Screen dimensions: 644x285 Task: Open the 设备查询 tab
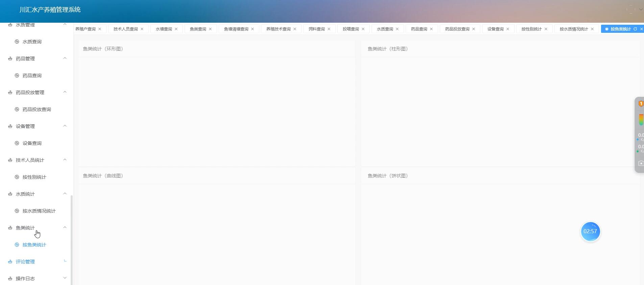point(496,29)
